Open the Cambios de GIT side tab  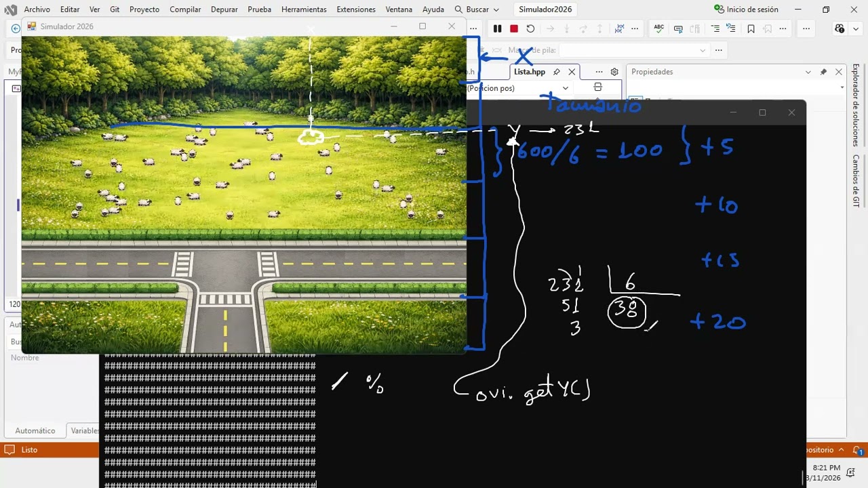click(856, 181)
